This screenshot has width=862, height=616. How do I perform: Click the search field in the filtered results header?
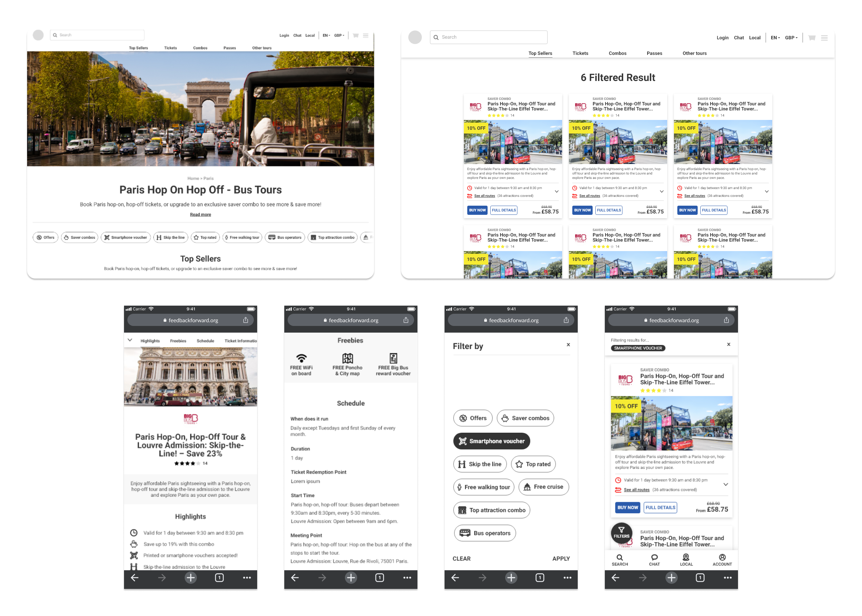click(x=489, y=37)
